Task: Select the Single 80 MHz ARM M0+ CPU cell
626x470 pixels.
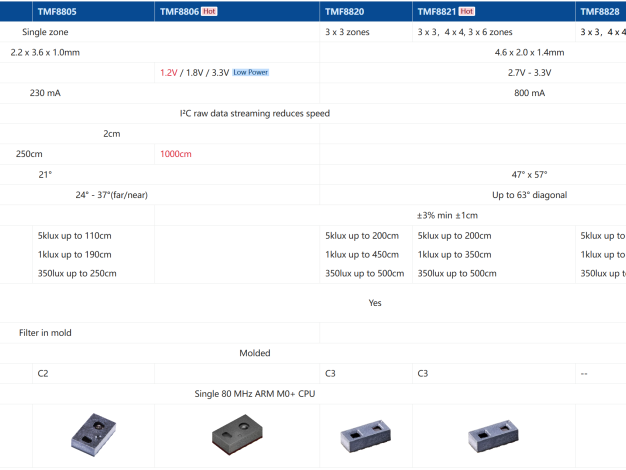Action: (254, 393)
